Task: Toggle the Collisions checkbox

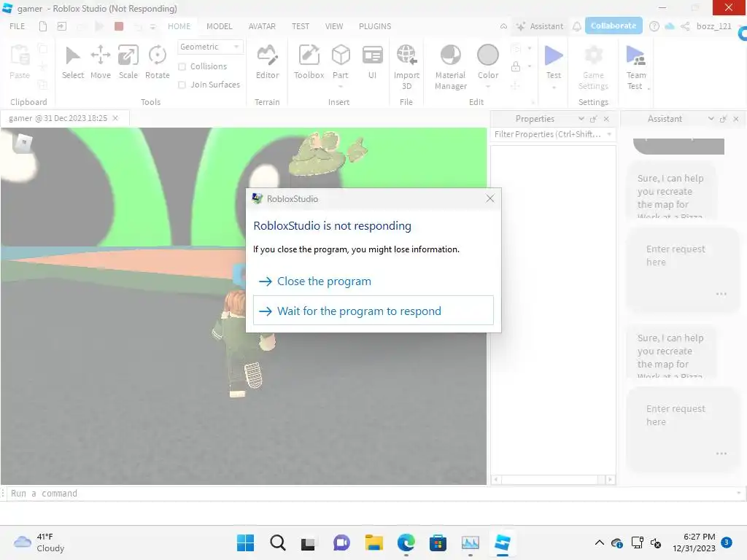Action: (182, 66)
